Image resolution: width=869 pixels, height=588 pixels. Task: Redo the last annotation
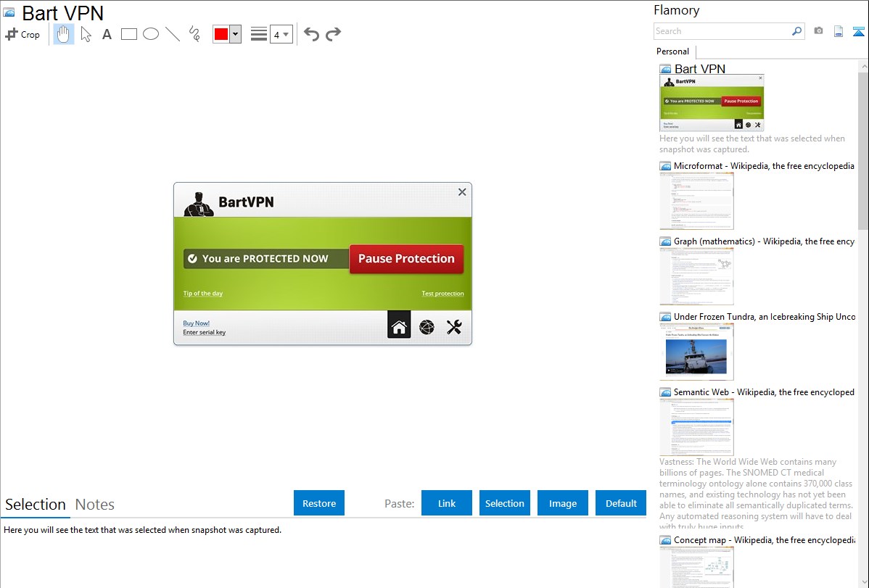tap(333, 34)
